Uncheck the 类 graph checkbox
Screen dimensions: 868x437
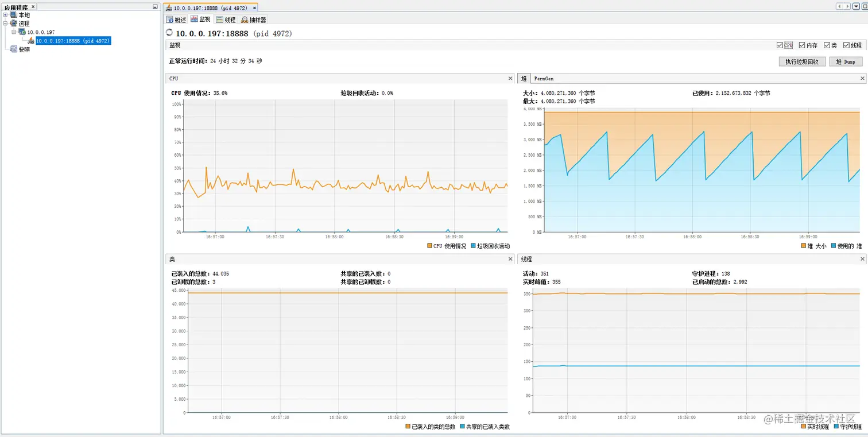tap(827, 45)
